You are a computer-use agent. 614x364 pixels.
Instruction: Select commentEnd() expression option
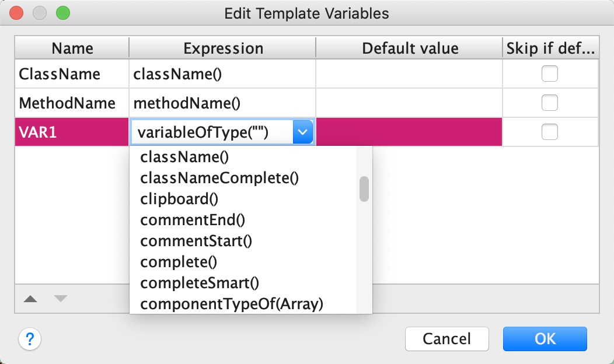point(193,220)
